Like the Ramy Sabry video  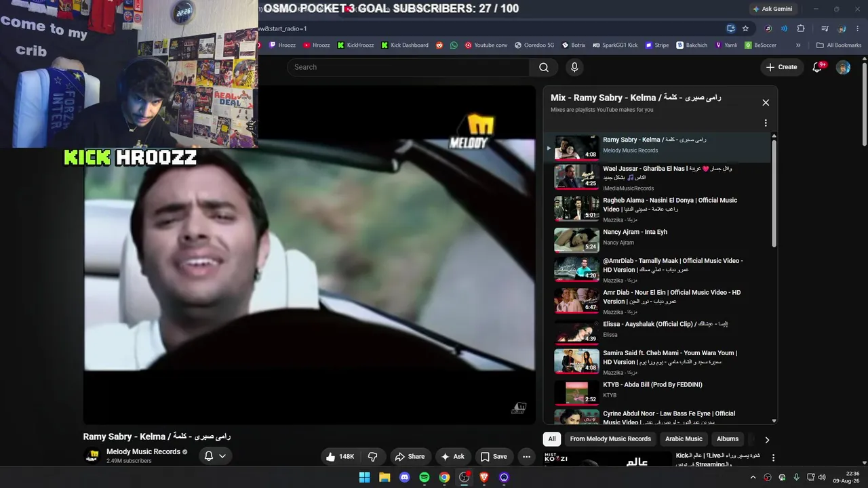click(x=339, y=457)
